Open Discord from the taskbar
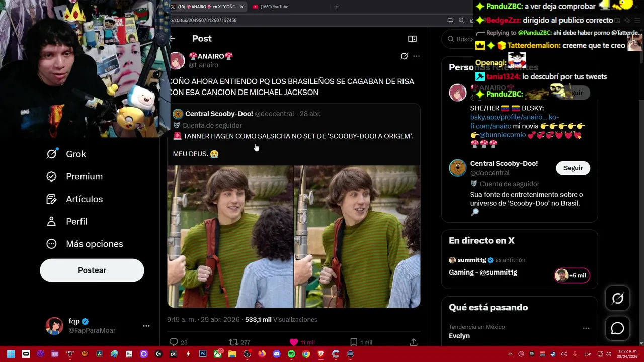The image size is (644, 362). (277, 354)
